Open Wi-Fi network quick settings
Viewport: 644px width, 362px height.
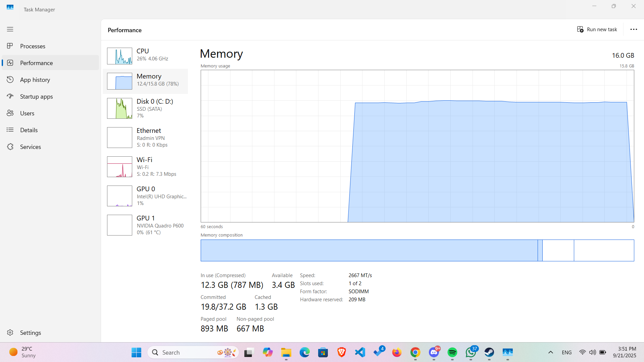tap(582, 352)
